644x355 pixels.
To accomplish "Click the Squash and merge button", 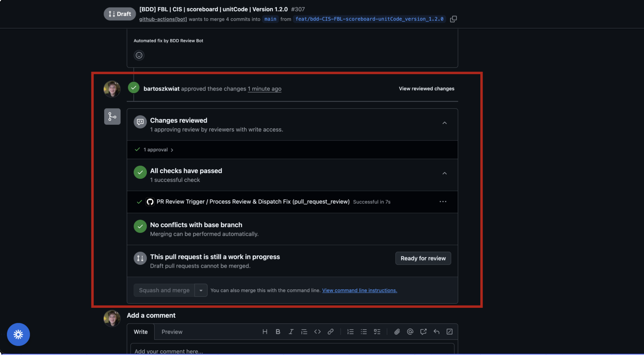I will click(x=164, y=290).
